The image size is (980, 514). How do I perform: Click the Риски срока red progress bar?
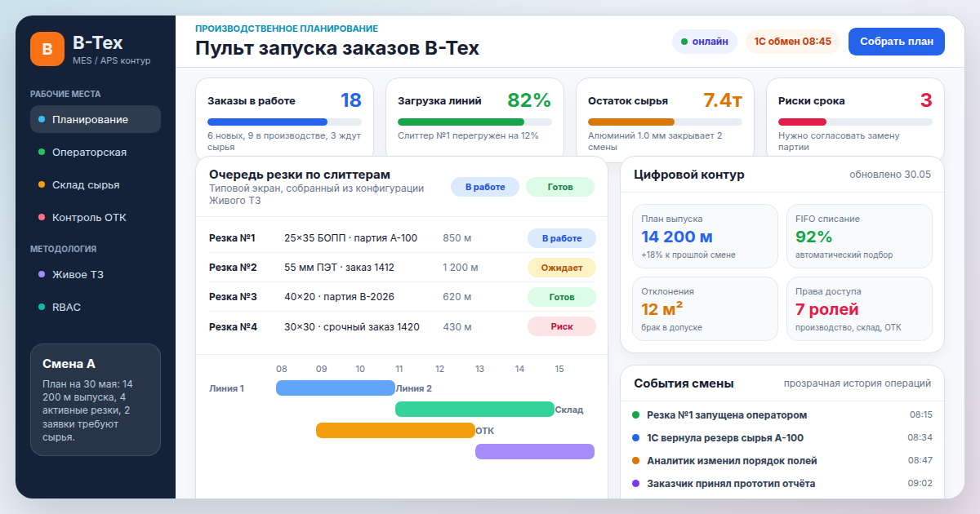click(855, 122)
